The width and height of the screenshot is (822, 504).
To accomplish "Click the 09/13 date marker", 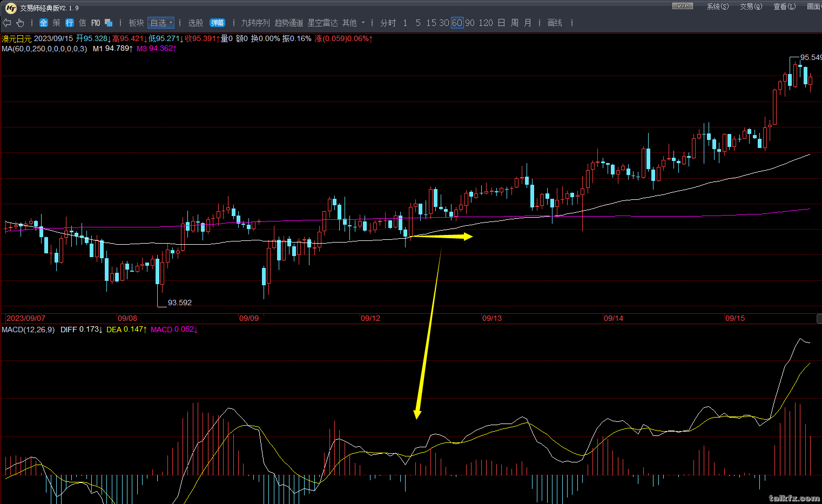I will (x=492, y=318).
